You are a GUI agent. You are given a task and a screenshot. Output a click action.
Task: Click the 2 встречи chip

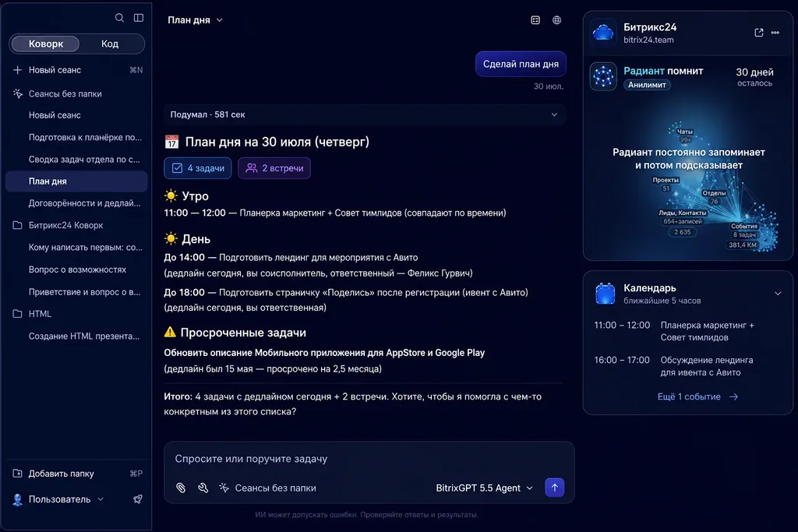click(x=274, y=168)
